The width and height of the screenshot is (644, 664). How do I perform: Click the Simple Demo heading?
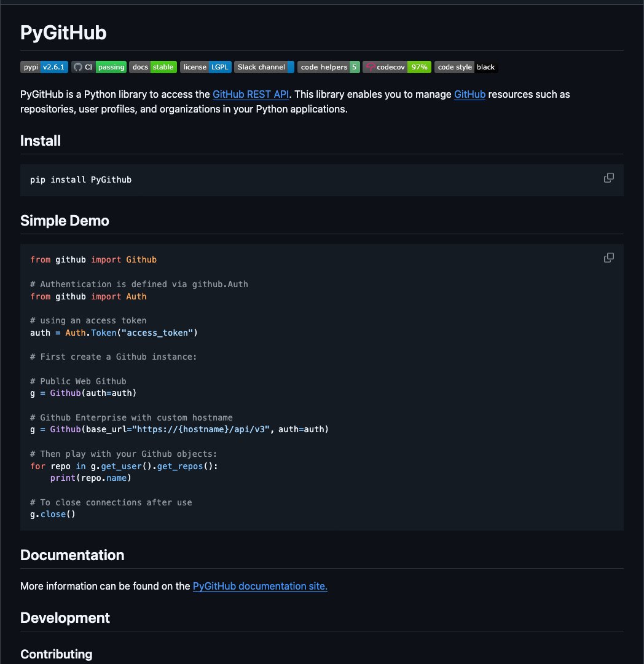tap(65, 221)
